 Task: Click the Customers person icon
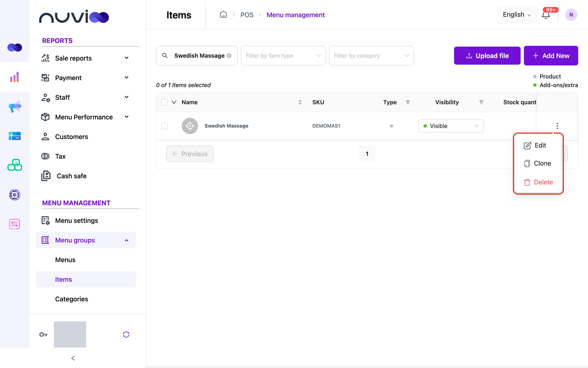(45, 137)
